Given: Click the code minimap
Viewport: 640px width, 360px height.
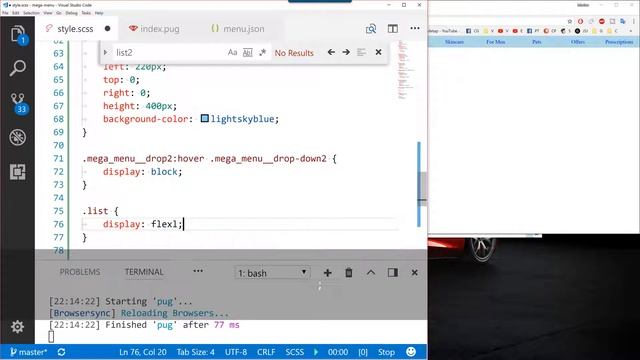Looking at the screenshot, I should (x=406, y=69).
